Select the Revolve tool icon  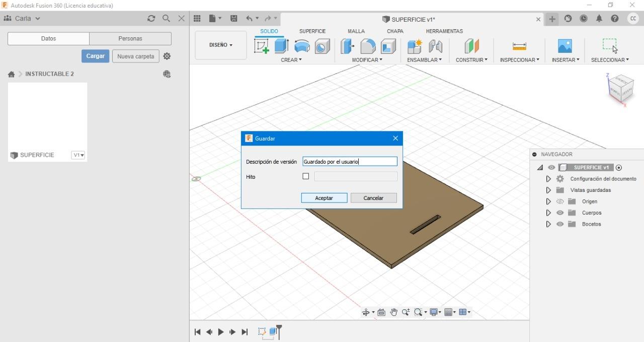pos(302,46)
